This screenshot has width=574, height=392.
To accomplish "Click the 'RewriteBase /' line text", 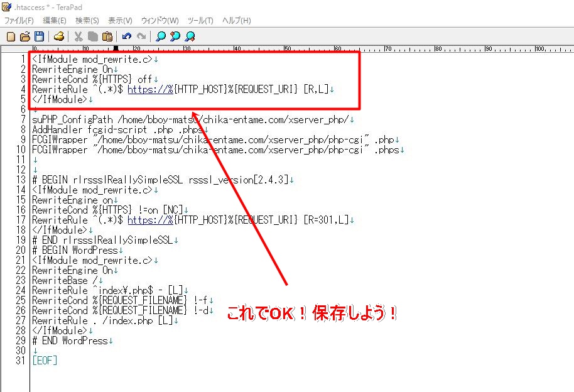I will point(65,281).
